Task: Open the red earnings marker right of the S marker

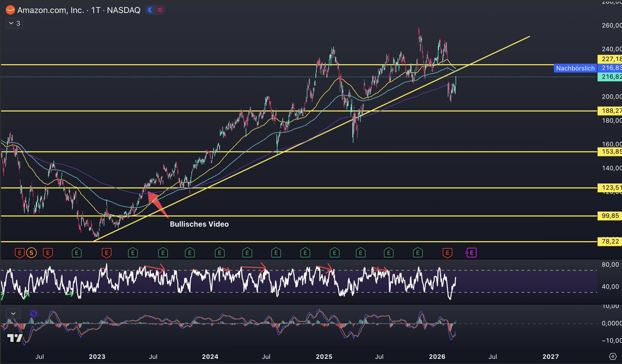Action: pyautogui.click(x=47, y=253)
